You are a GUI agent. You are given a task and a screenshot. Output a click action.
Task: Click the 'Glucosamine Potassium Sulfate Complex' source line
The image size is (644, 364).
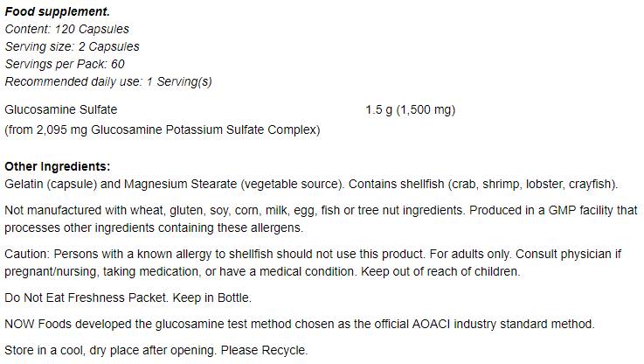click(x=163, y=129)
